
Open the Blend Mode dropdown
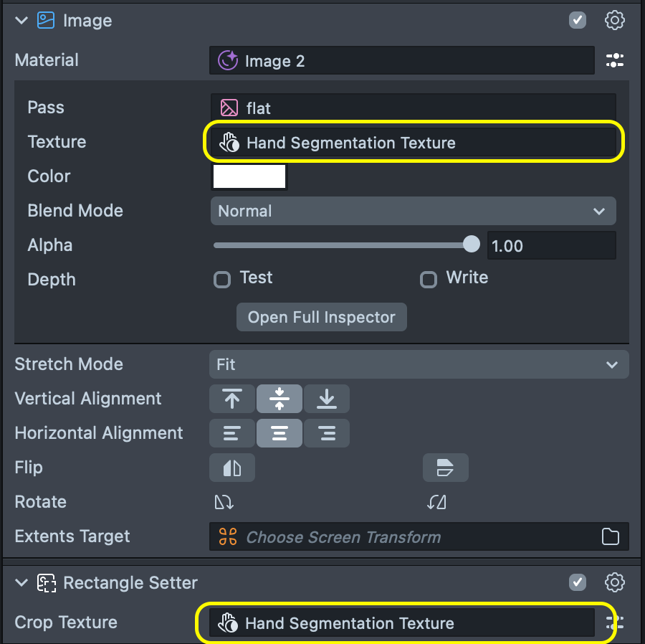(413, 211)
